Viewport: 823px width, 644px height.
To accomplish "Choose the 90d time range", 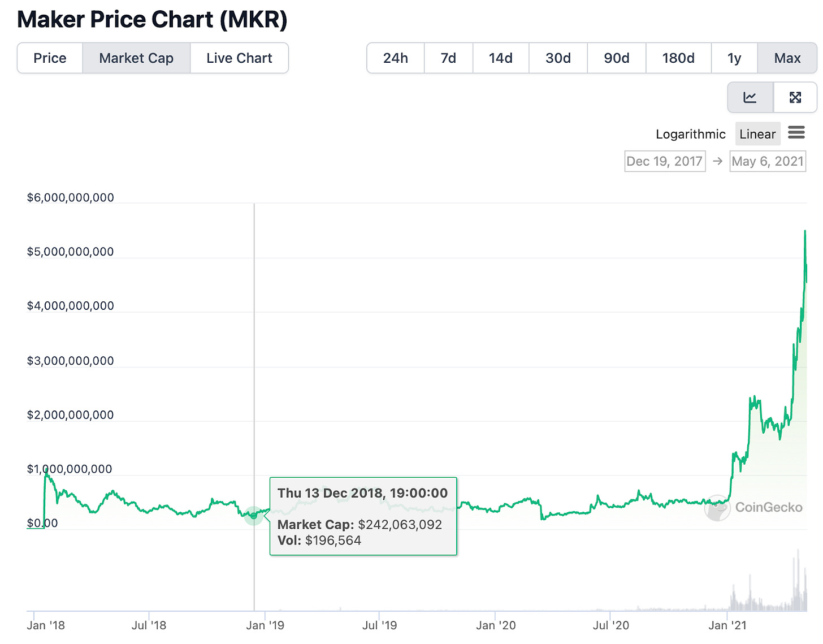I will [x=617, y=58].
